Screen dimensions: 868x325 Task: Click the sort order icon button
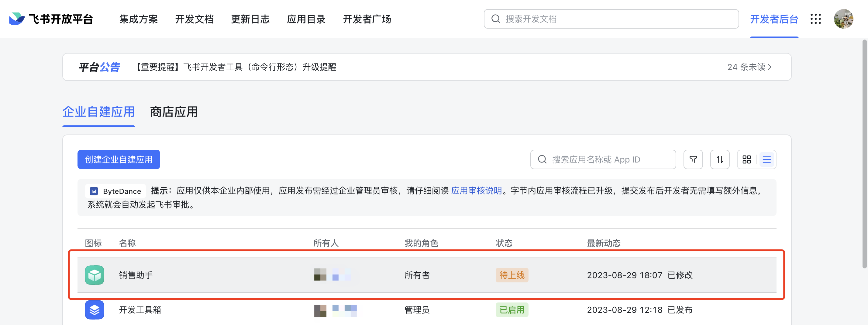(x=720, y=159)
